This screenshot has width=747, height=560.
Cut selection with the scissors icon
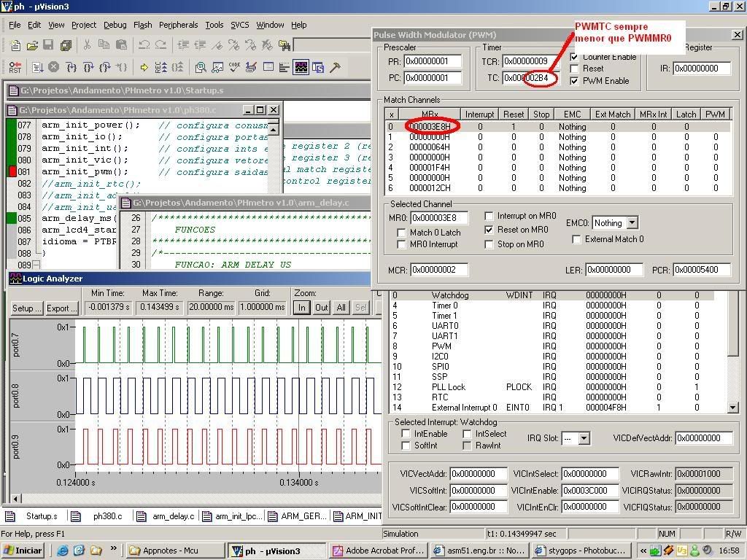87,44
